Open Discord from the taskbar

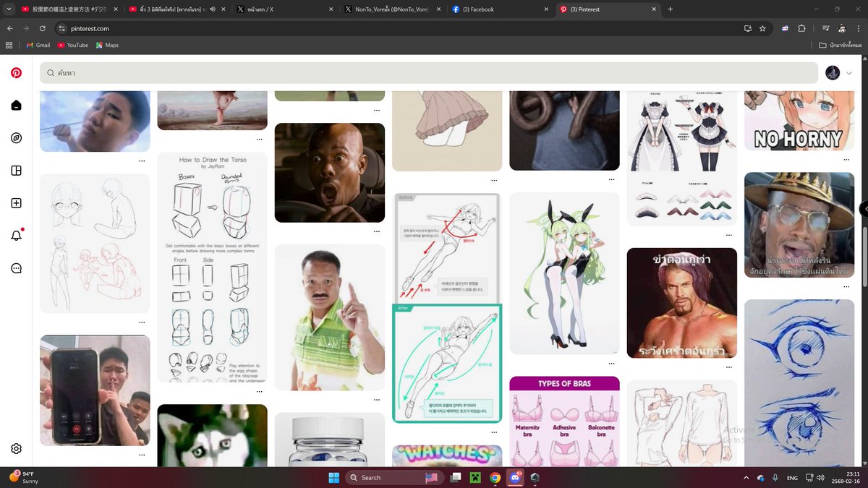coord(515,477)
